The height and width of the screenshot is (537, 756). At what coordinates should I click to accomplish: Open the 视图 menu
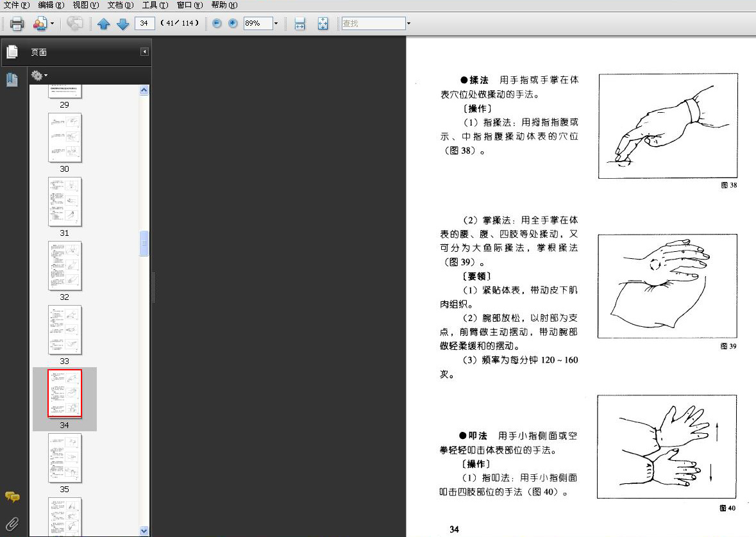pos(86,5)
